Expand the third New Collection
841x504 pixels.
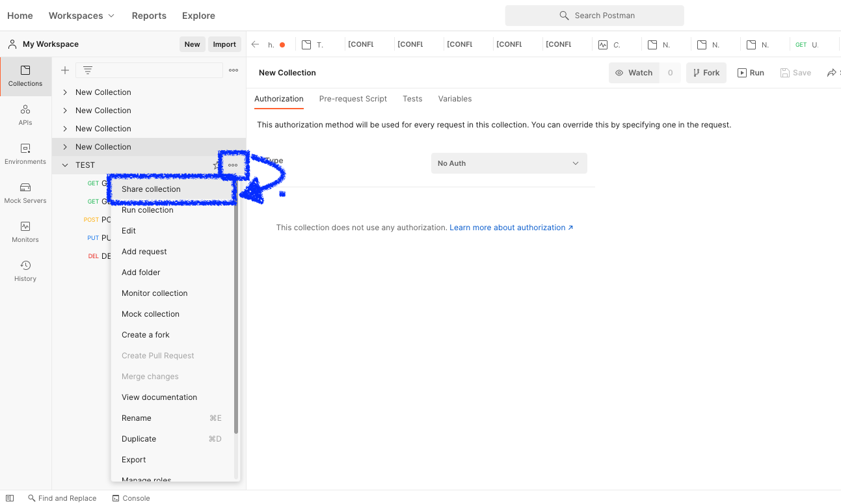click(65, 129)
